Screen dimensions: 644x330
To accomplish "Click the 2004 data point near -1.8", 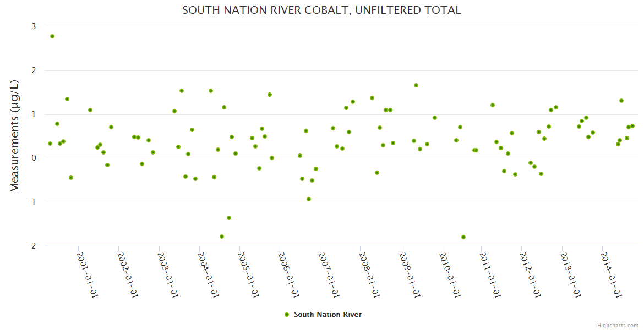I will tap(222, 237).
